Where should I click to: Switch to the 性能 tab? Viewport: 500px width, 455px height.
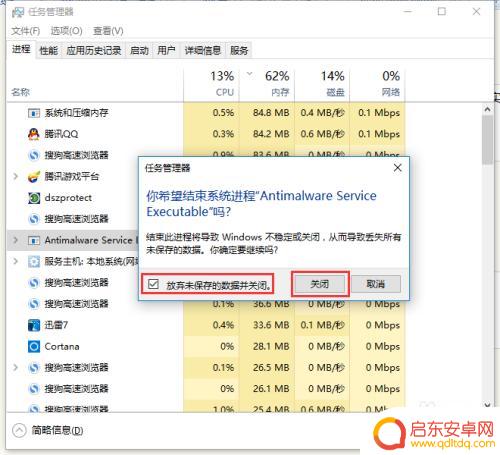point(49,51)
